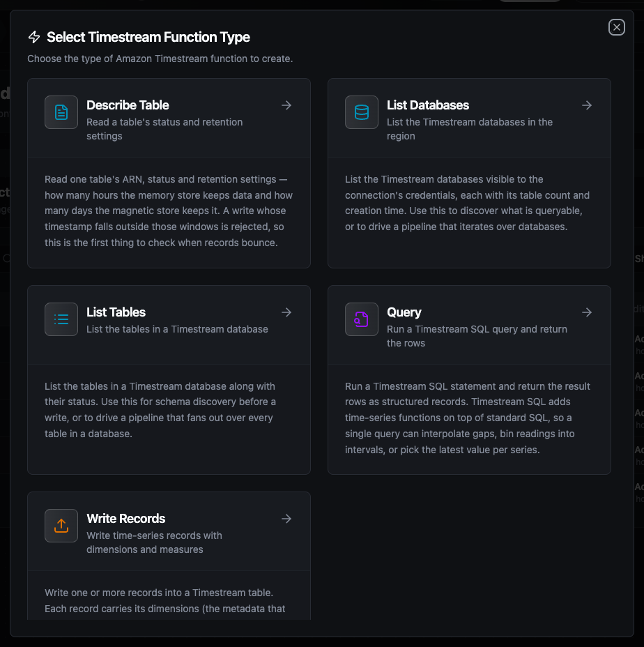644x647 pixels.
Task: Click the dialog heading 'Select Timestream Function Type'
Action: [148, 37]
